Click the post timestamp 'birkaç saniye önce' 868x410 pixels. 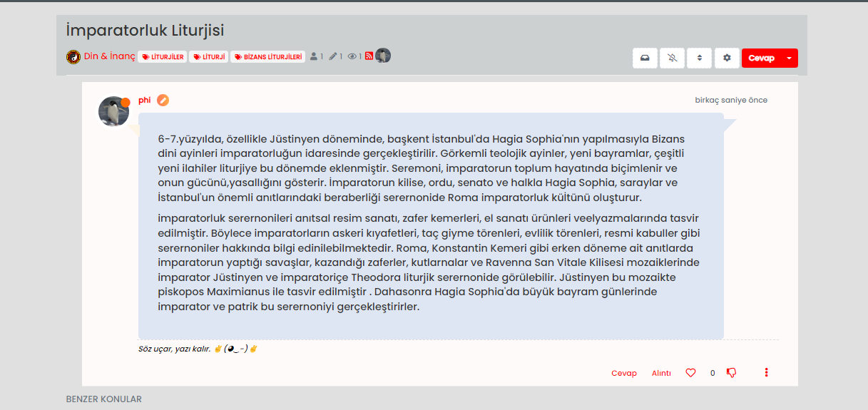[x=731, y=101]
